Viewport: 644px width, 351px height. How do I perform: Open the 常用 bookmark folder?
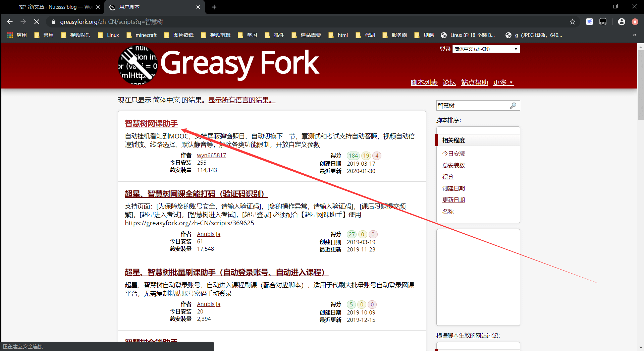click(x=44, y=35)
